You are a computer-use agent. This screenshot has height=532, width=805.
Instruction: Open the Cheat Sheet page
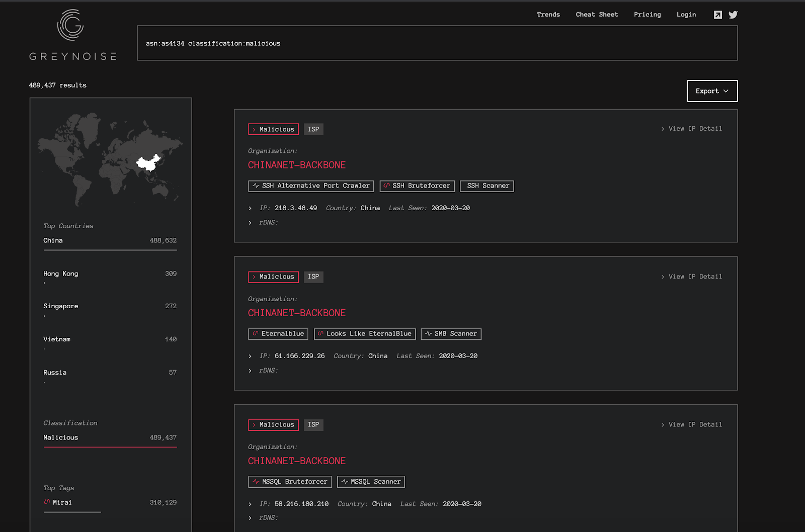point(597,15)
